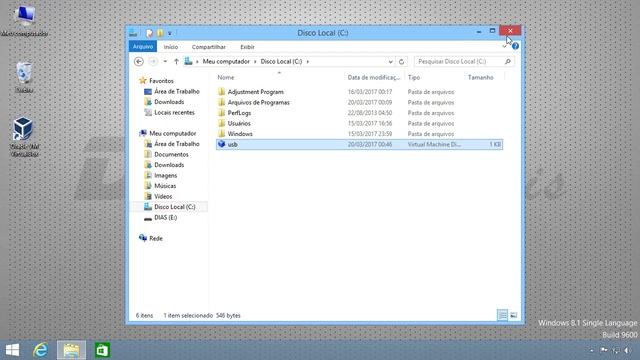Click the 20/03/2017 00:46 date of usb
The image size is (640, 360).
point(370,144)
